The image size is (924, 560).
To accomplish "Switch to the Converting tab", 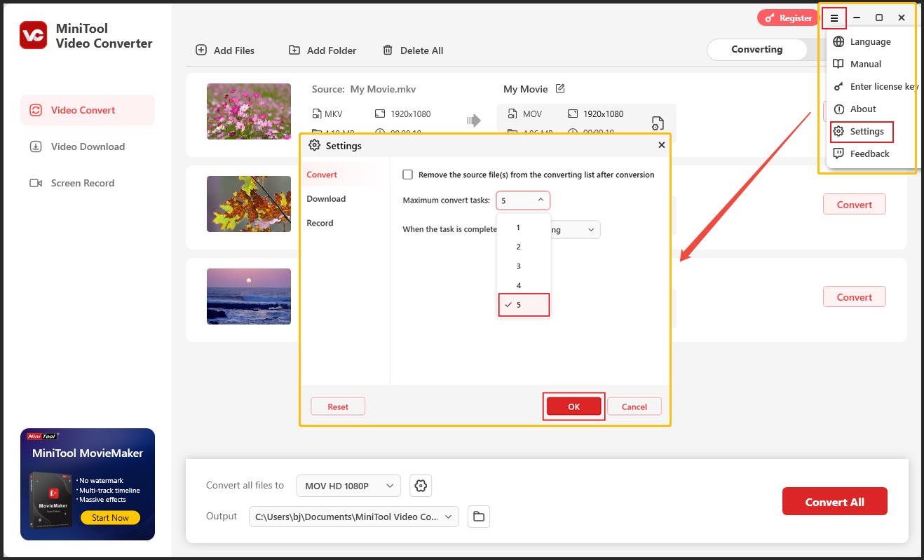I will click(756, 49).
